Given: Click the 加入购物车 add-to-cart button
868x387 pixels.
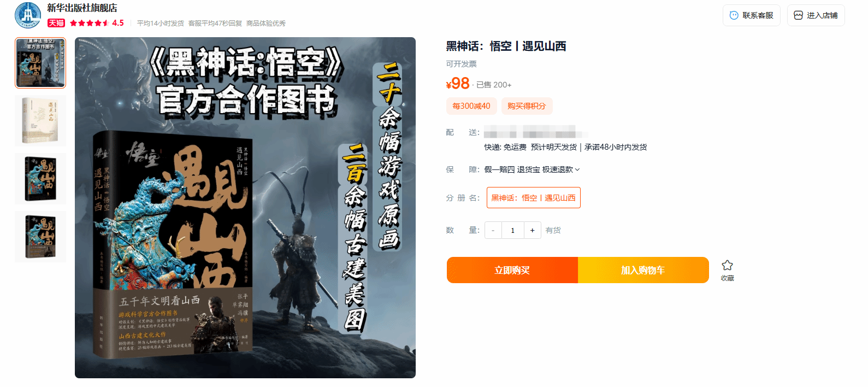Looking at the screenshot, I should pos(643,270).
